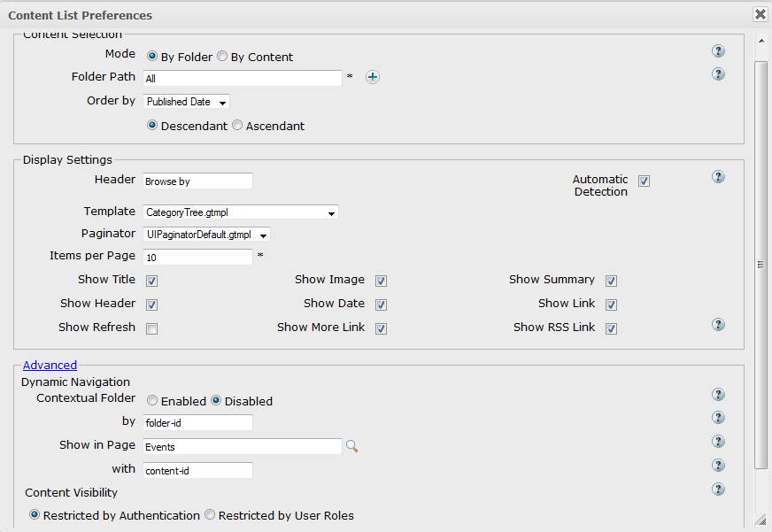Image resolution: width=772 pixels, height=532 pixels.
Task: Click help icon beside Show RSS Link
Action: [x=718, y=324]
